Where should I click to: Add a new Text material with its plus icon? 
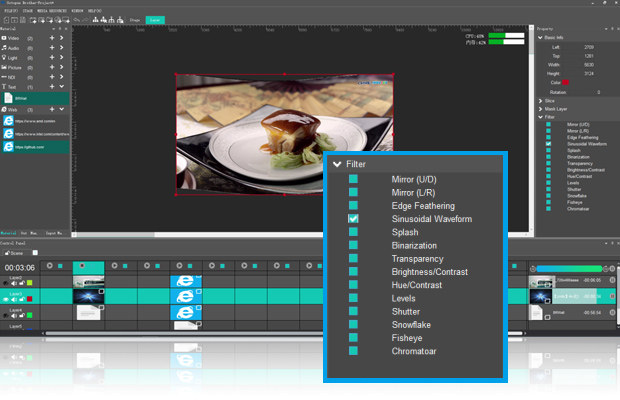pyautogui.click(x=52, y=86)
